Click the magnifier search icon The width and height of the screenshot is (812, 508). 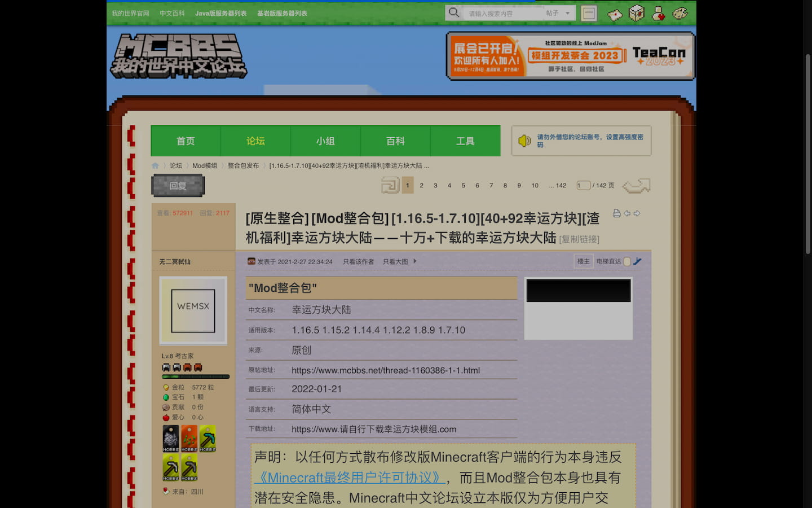(x=453, y=12)
